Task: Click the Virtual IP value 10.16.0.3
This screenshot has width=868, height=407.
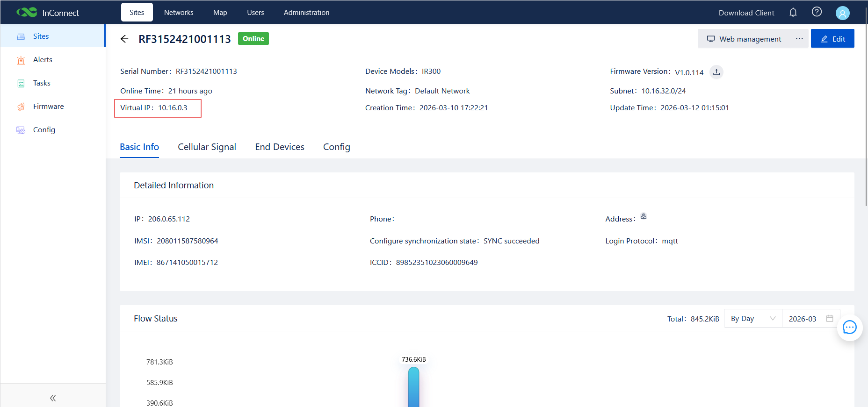Action: 173,108
